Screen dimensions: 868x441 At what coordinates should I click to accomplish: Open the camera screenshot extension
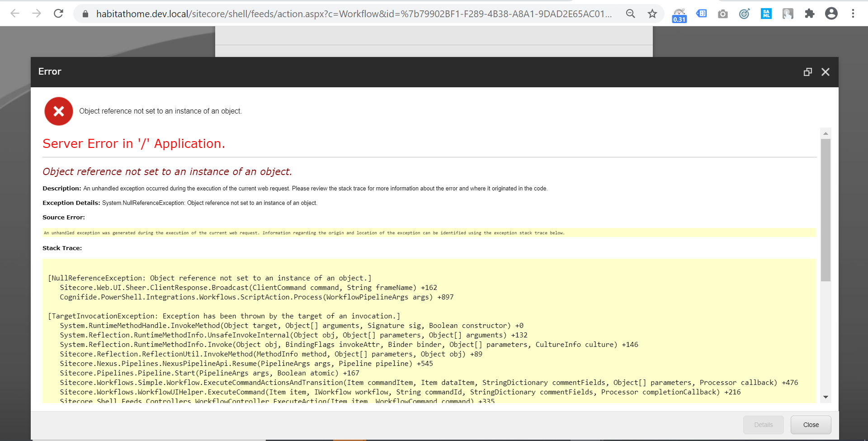tap(722, 14)
